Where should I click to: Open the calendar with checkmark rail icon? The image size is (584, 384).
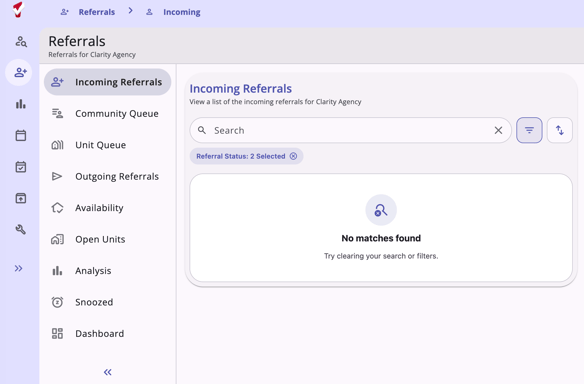click(x=21, y=167)
